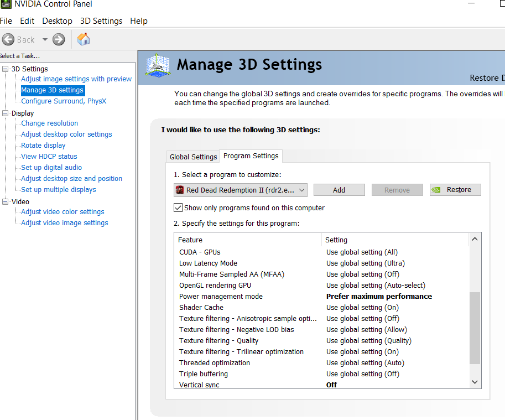Viewport: 505px width, 420px height.
Task: Select Texture filtering - Quality row
Action: point(321,341)
